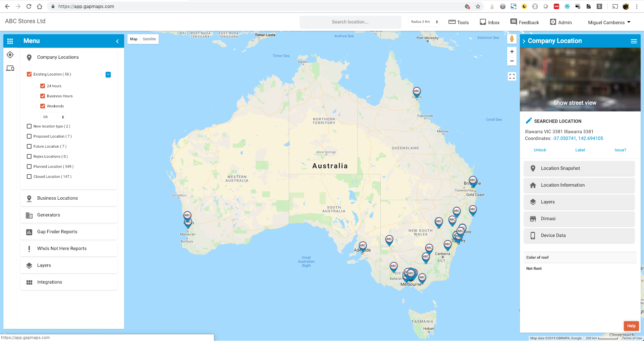Click the ABC marker near Canberra
Image resolution: width=644 pixels, height=341 pixels.
tap(447, 245)
